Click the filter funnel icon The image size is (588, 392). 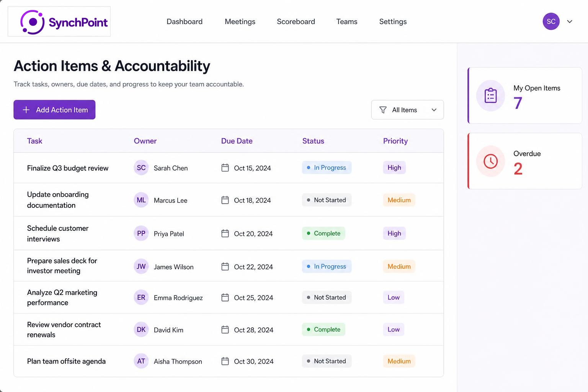(x=383, y=110)
